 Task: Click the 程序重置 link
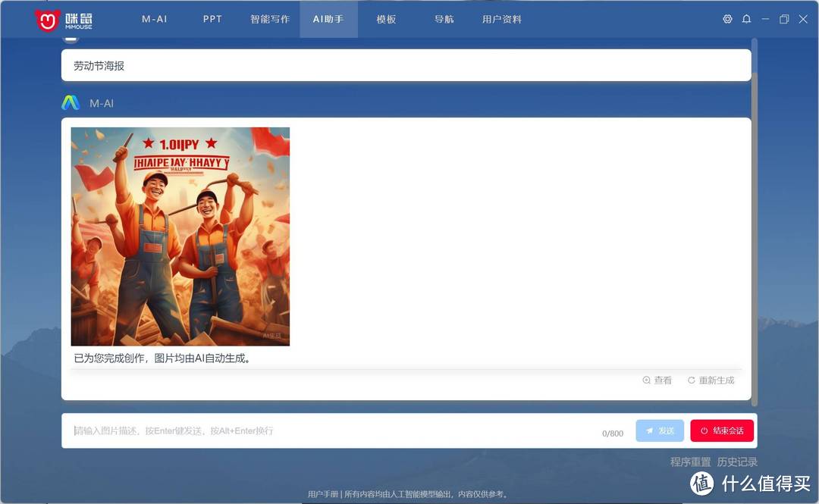[691, 462]
